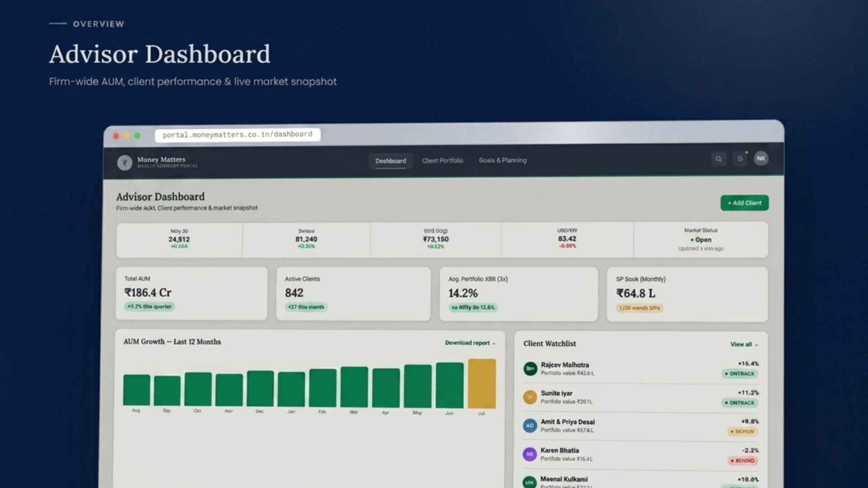This screenshot has width=868, height=488.
Task: Click Sunita Iyer's avatar icon
Action: 530,397
